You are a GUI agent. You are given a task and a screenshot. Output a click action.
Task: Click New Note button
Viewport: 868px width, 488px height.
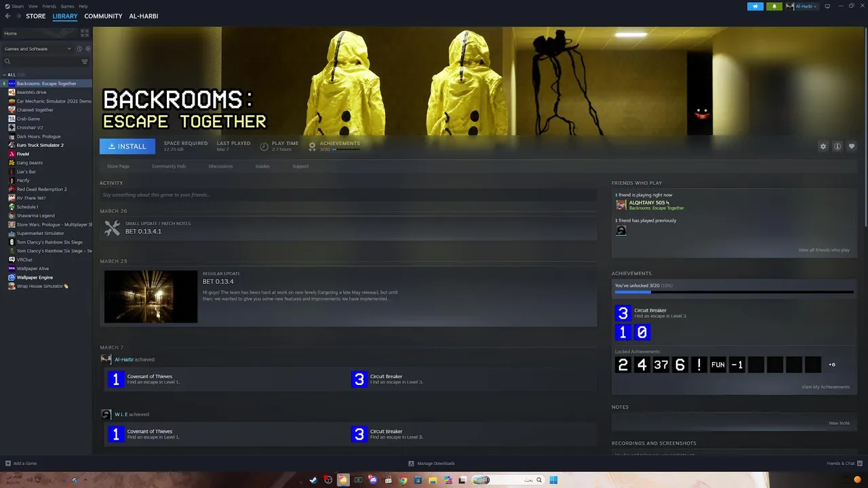click(839, 423)
